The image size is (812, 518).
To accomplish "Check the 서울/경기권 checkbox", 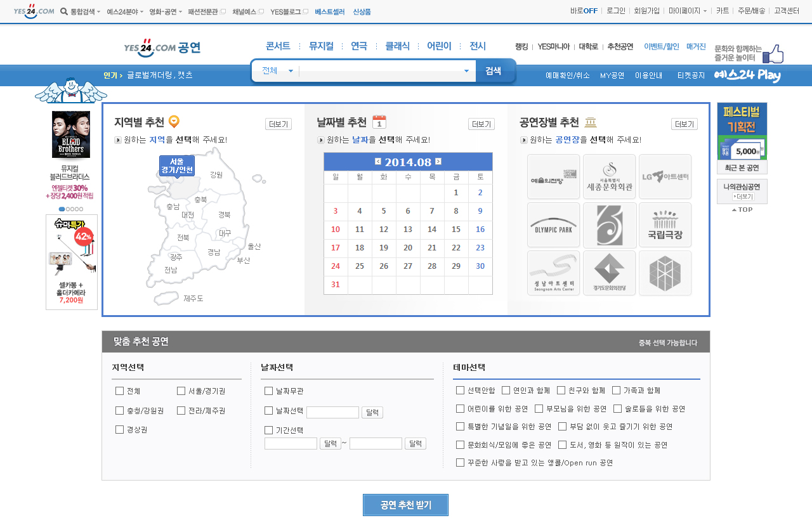I will [181, 391].
